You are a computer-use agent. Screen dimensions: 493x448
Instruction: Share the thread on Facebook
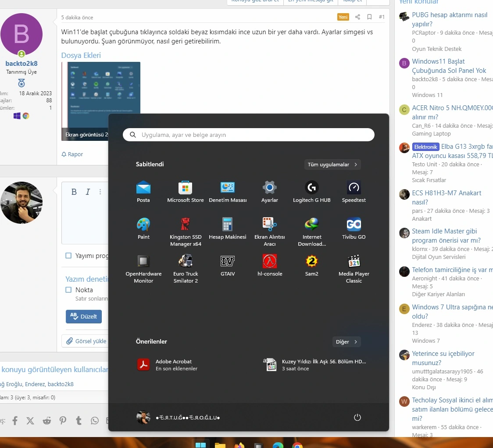coord(15,421)
